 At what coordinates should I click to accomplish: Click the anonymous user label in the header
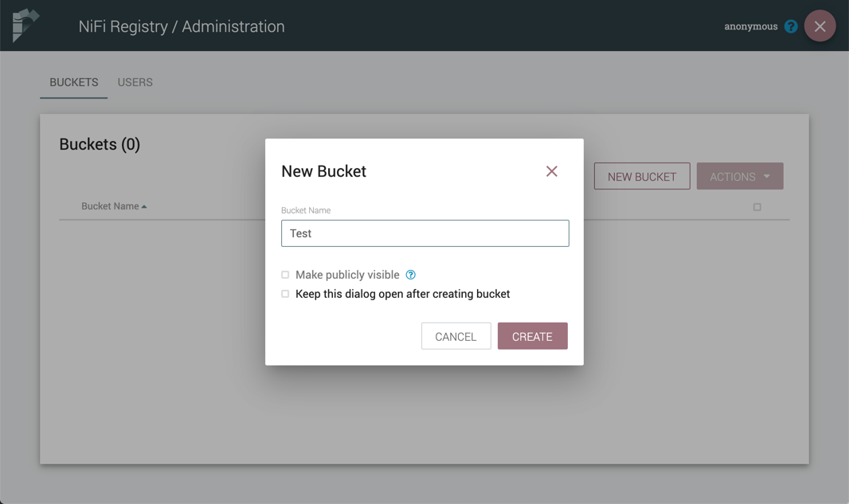point(750,26)
